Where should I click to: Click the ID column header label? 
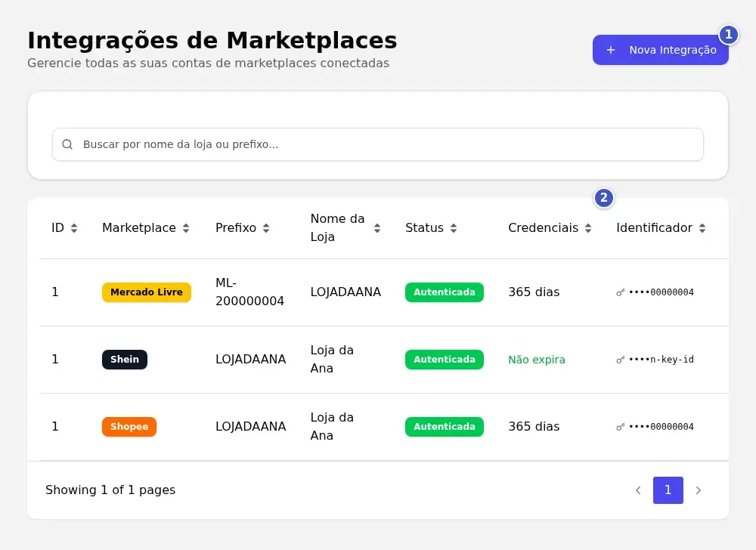pos(58,228)
